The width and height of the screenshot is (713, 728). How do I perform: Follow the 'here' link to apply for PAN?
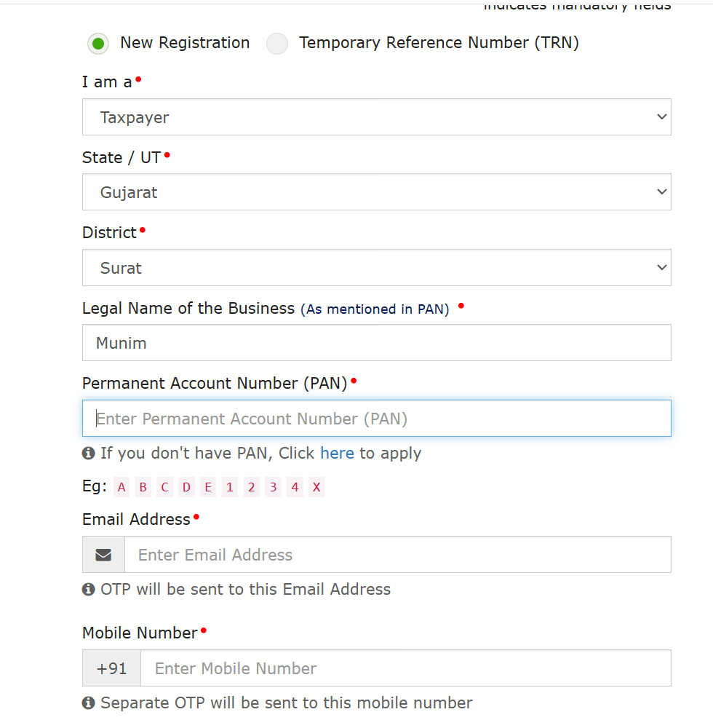337,454
